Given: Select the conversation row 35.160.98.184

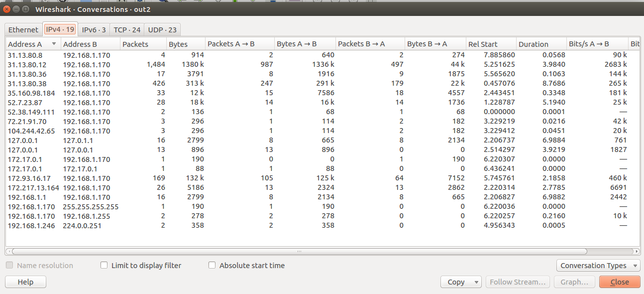Looking at the screenshot, I should tap(323, 93).
